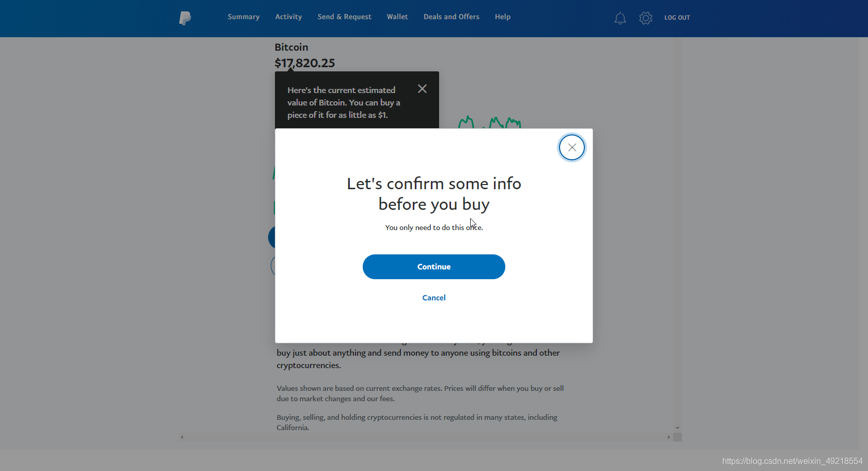Open the Summary menu item

pyautogui.click(x=244, y=17)
